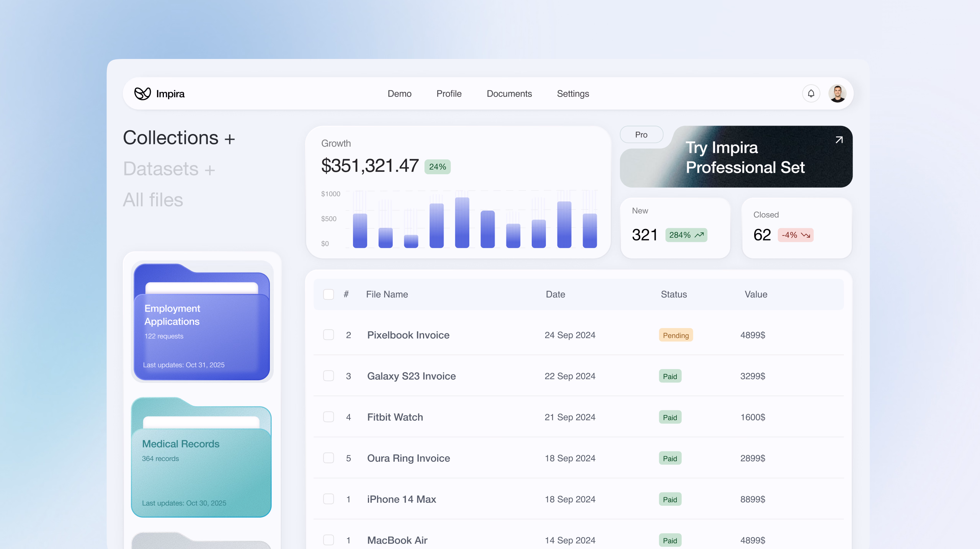Click the Pro badge button
Screen dimensions: 980x549
641,135
